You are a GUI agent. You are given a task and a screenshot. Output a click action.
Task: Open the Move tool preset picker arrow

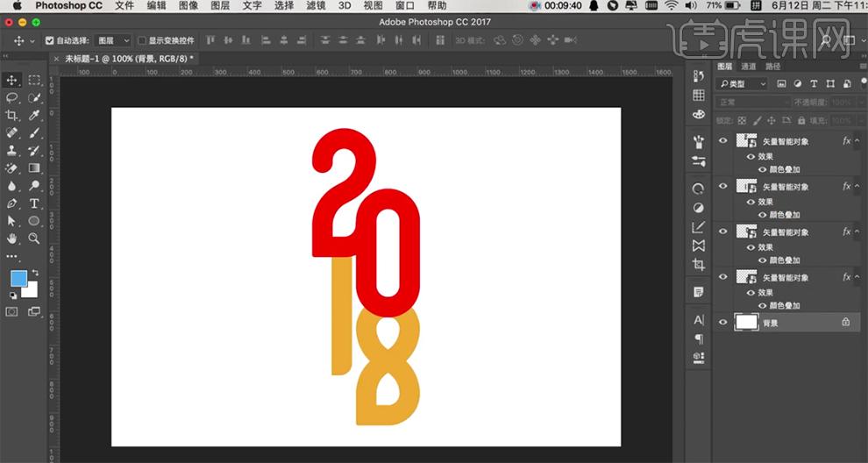pyautogui.click(x=32, y=41)
